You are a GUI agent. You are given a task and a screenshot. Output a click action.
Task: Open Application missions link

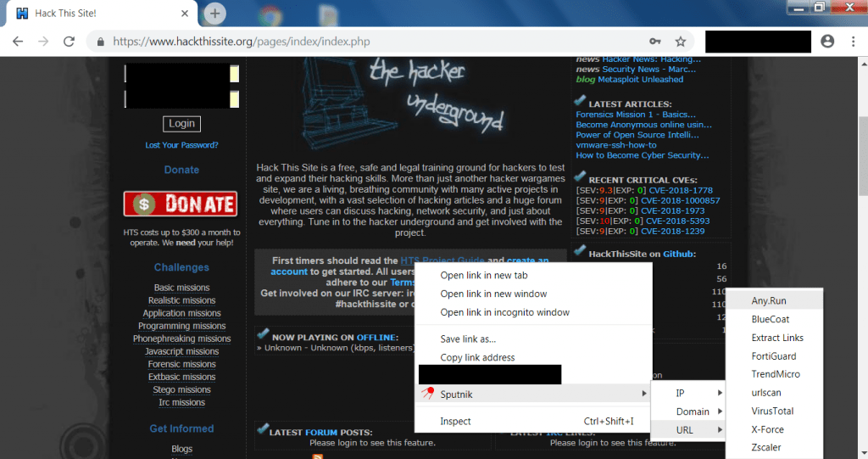coord(181,313)
